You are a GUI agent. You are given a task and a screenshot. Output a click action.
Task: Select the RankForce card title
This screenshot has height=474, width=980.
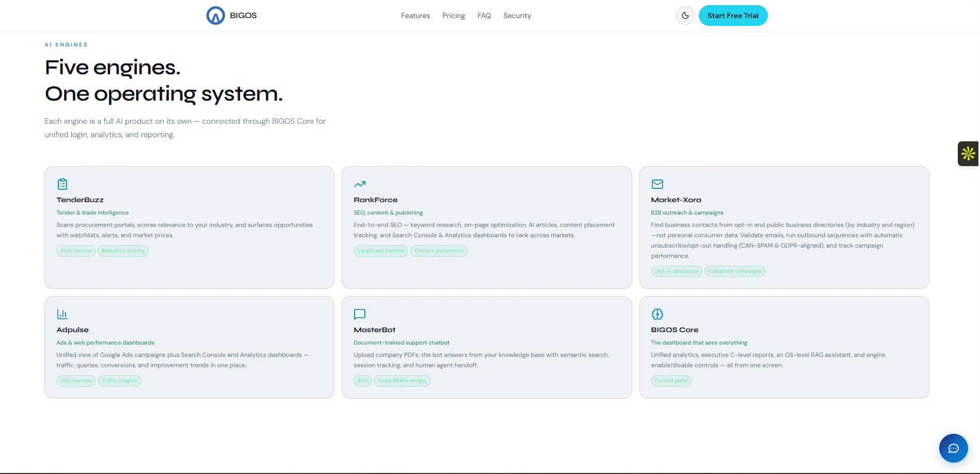click(376, 200)
